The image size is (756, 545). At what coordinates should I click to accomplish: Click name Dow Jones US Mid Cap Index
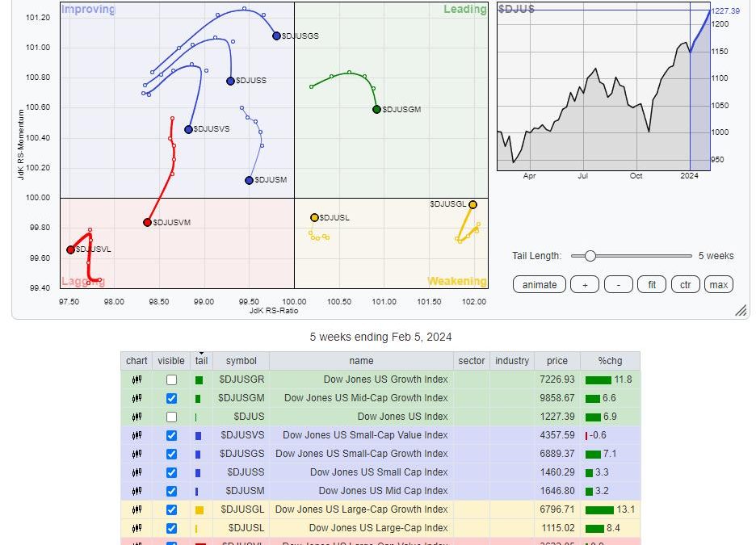pyautogui.click(x=384, y=491)
